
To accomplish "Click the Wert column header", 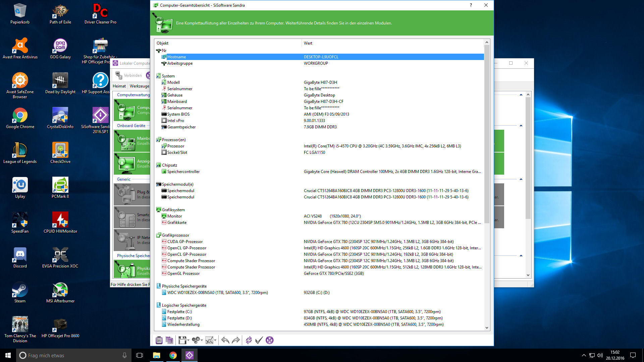I will click(308, 43).
